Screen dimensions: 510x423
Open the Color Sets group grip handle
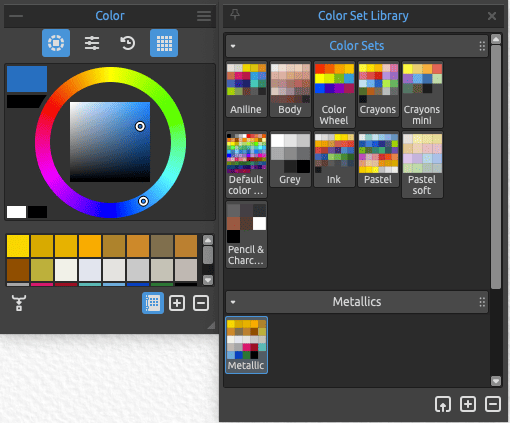tap(482, 46)
